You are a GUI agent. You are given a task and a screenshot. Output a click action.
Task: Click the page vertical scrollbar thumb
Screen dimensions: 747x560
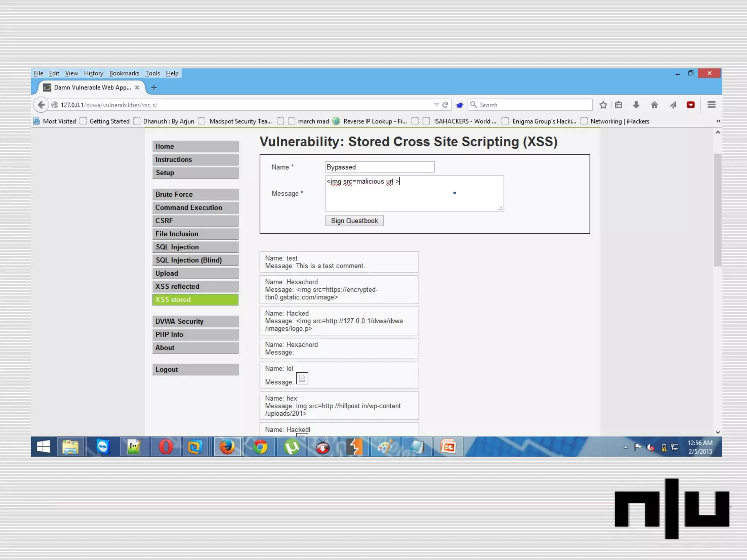(717, 210)
